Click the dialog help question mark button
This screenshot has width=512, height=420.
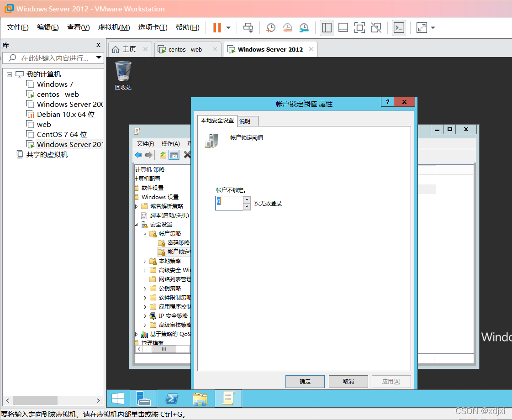pos(388,102)
